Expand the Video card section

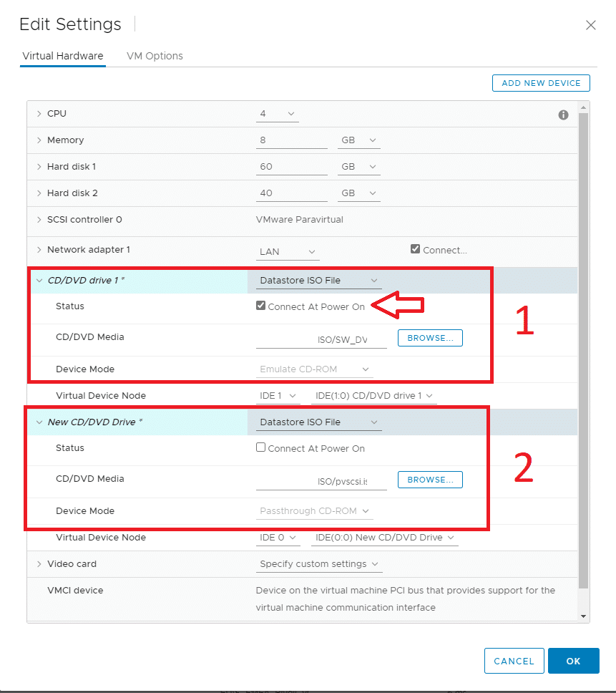pyautogui.click(x=39, y=564)
